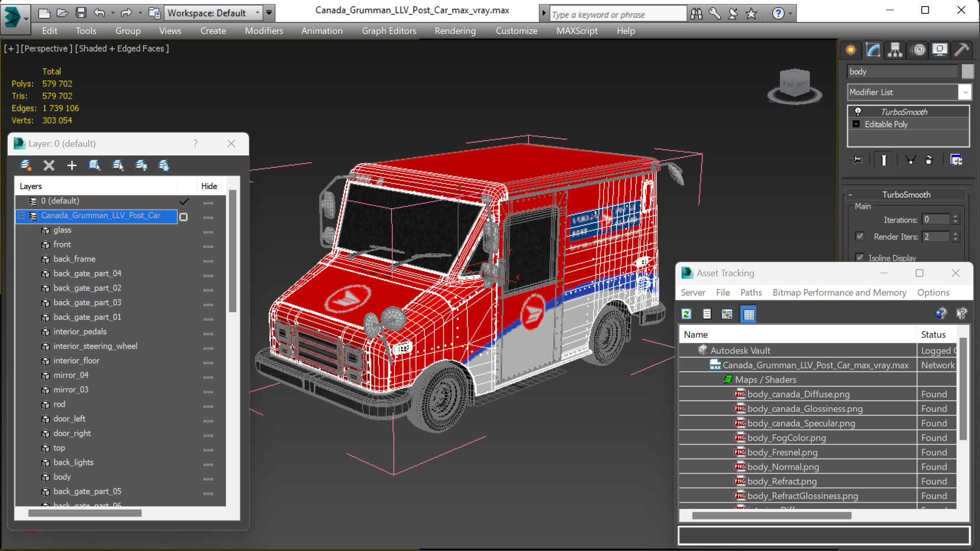Delete highlighted layer with X icon

click(x=48, y=165)
